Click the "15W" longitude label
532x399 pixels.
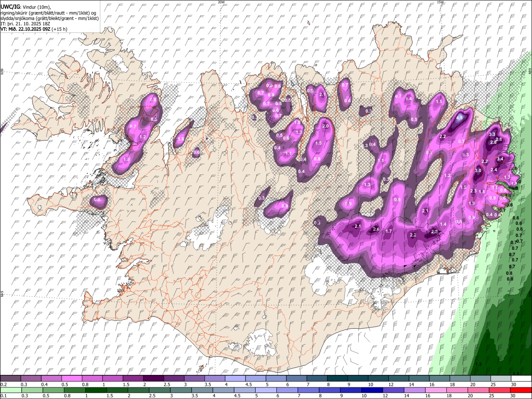coord(440,2)
